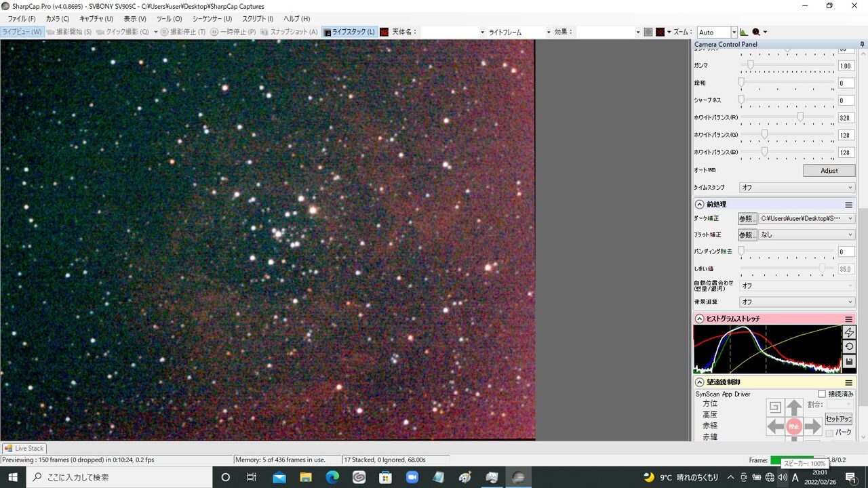Click the red 停止 stop button

point(794,426)
